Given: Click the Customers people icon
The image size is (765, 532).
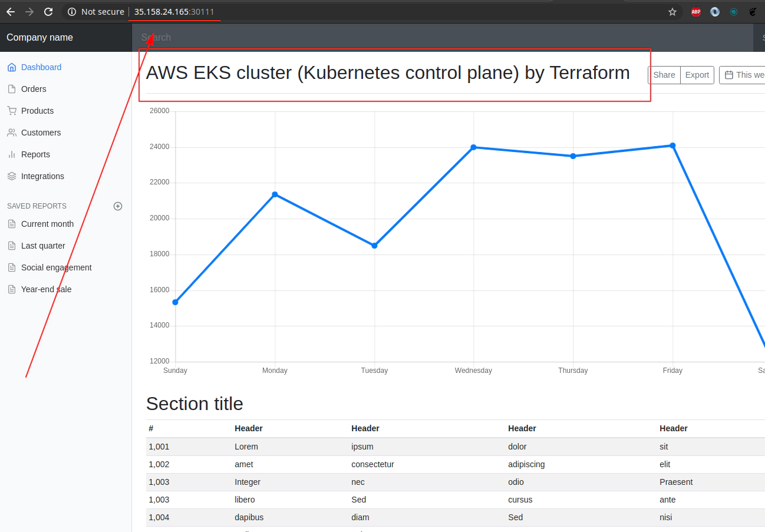Looking at the screenshot, I should (x=12, y=133).
